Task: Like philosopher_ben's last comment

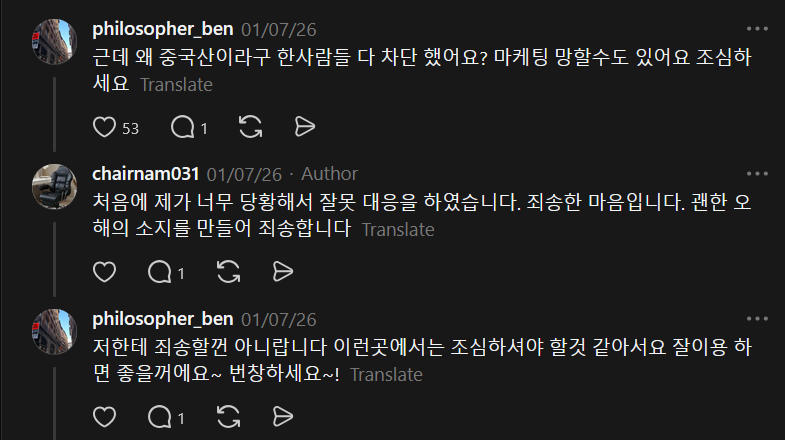Action: (x=104, y=417)
